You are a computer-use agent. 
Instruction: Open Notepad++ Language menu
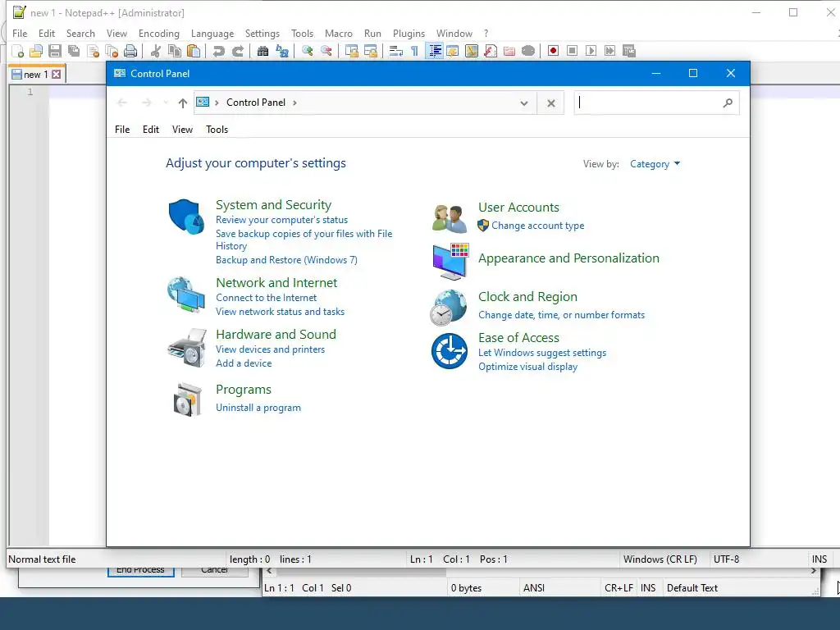(212, 33)
